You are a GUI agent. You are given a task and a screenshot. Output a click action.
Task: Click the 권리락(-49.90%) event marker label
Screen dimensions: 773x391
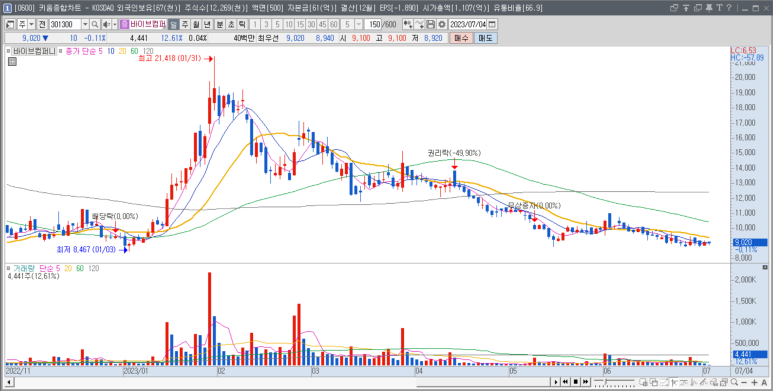point(454,153)
